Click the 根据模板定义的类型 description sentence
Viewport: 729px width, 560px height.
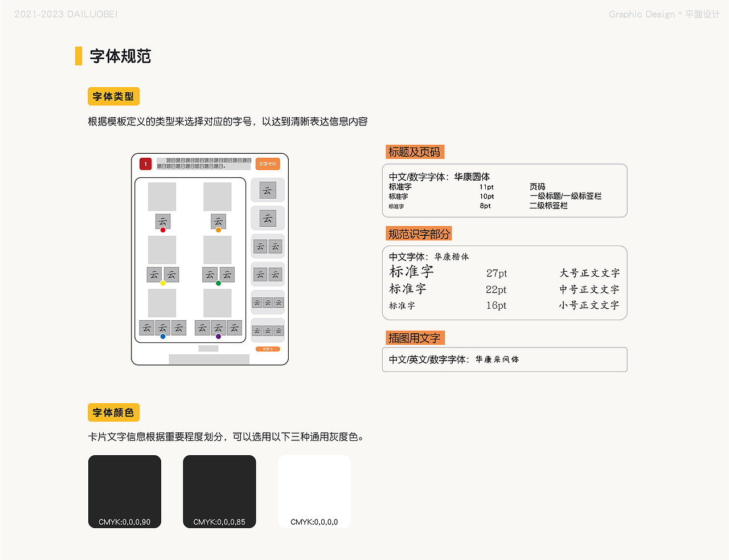tap(228, 121)
